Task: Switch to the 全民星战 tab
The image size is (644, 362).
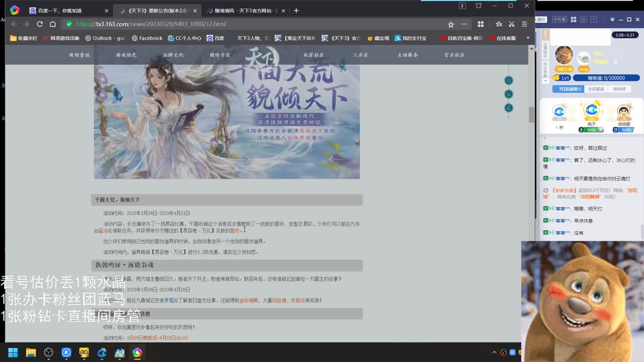Action: (596, 88)
